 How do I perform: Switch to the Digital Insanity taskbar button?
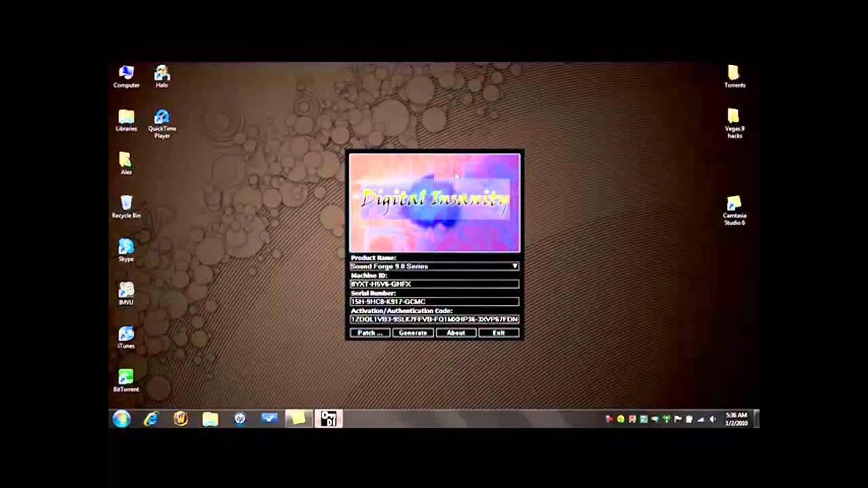(x=329, y=419)
